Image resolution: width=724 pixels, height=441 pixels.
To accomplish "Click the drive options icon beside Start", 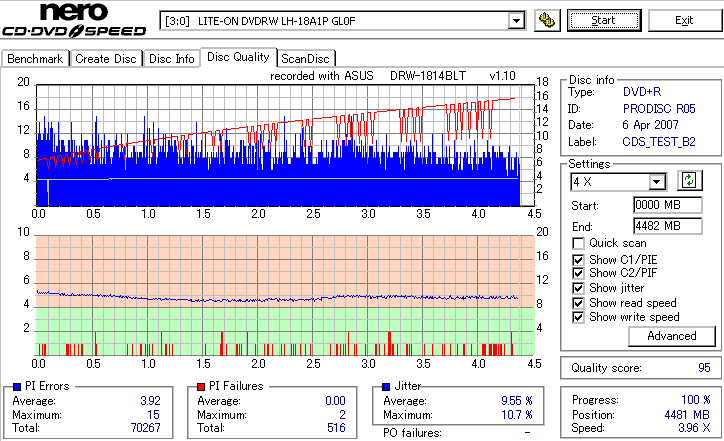I will (547, 20).
